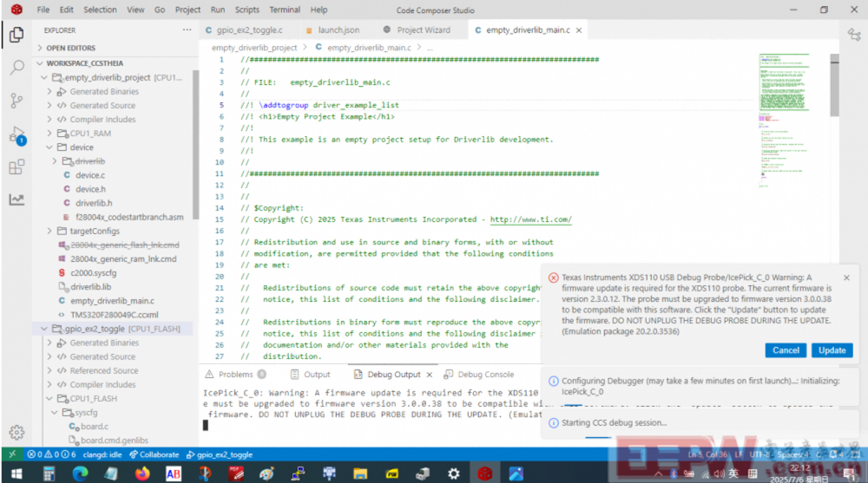Collapse the device folder
Viewport: 868px width, 483px height.
[x=49, y=147]
